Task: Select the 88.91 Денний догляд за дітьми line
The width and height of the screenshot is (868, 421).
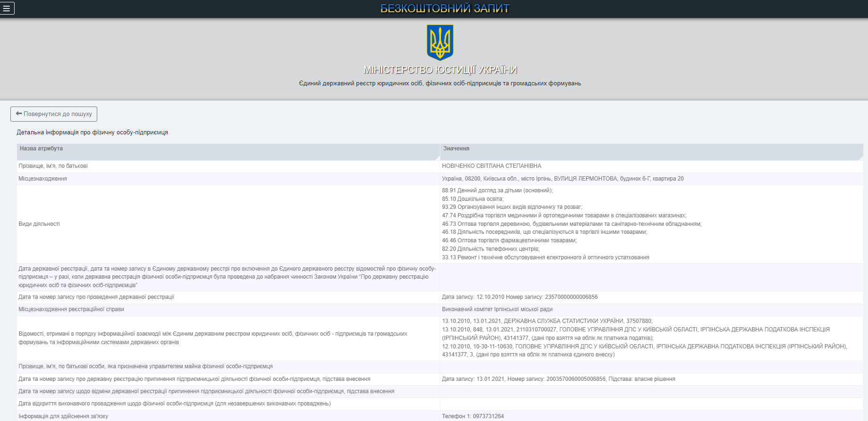Action: (x=497, y=190)
